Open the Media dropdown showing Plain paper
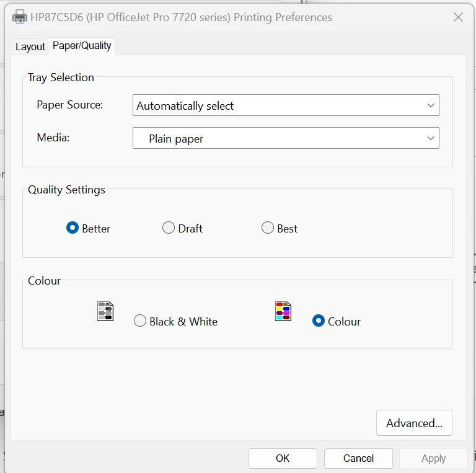The height and width of the screenshot is (473, 476). point(286,138)
